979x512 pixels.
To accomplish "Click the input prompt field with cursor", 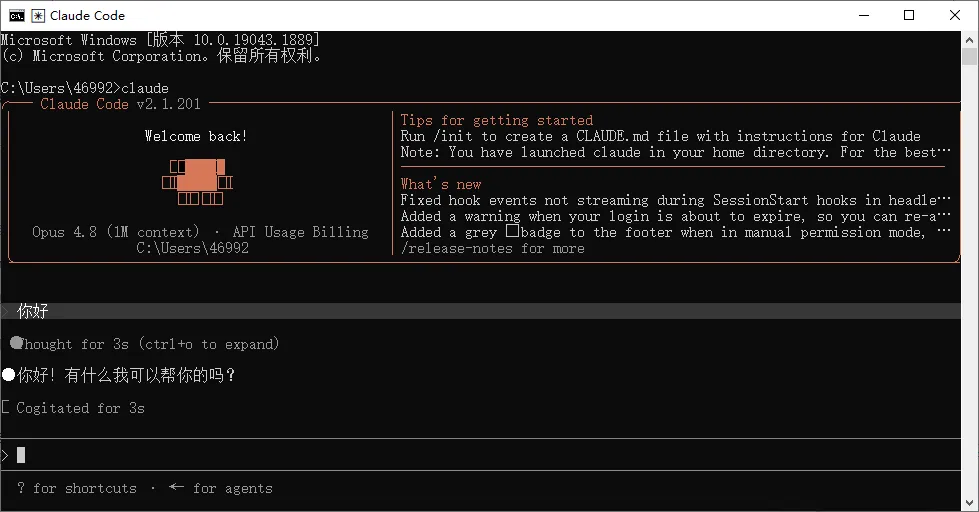I will [481, 455].
